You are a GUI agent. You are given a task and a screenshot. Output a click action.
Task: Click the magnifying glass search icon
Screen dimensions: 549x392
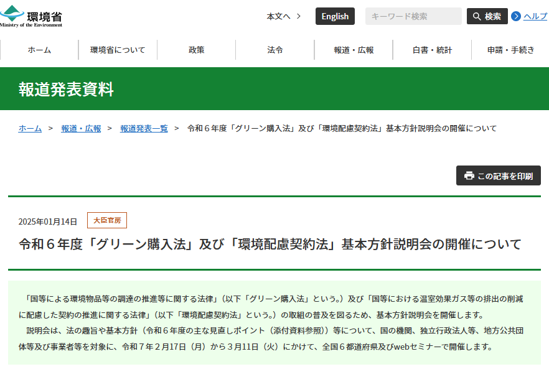coord(476,16)
